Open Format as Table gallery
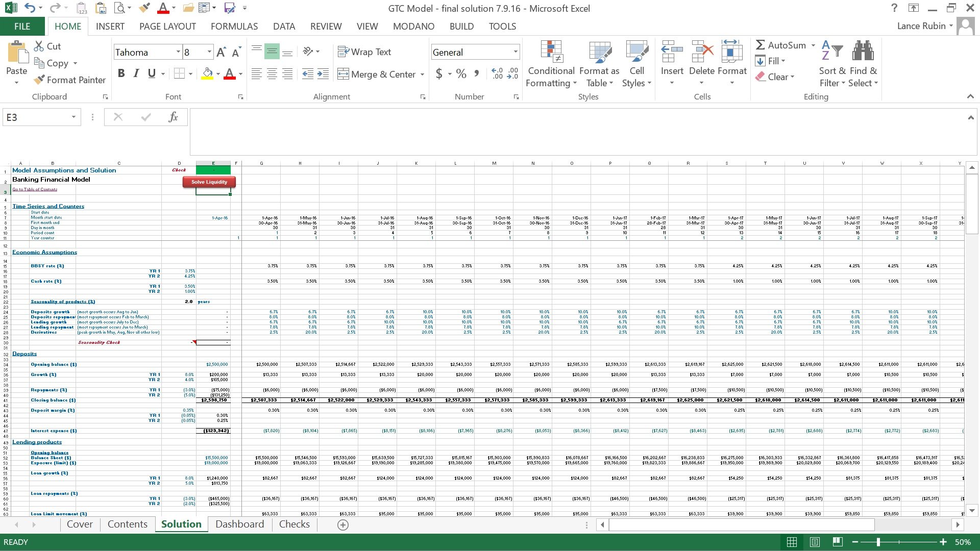 point(600,64)
